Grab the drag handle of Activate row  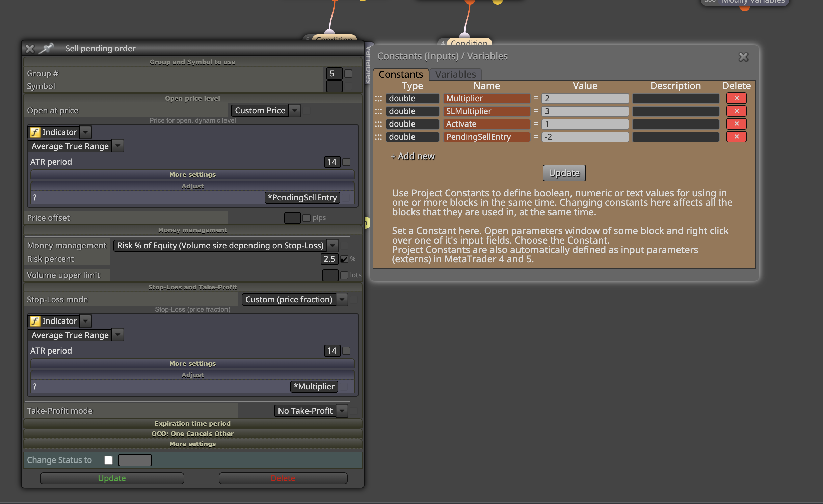point(378,124)
